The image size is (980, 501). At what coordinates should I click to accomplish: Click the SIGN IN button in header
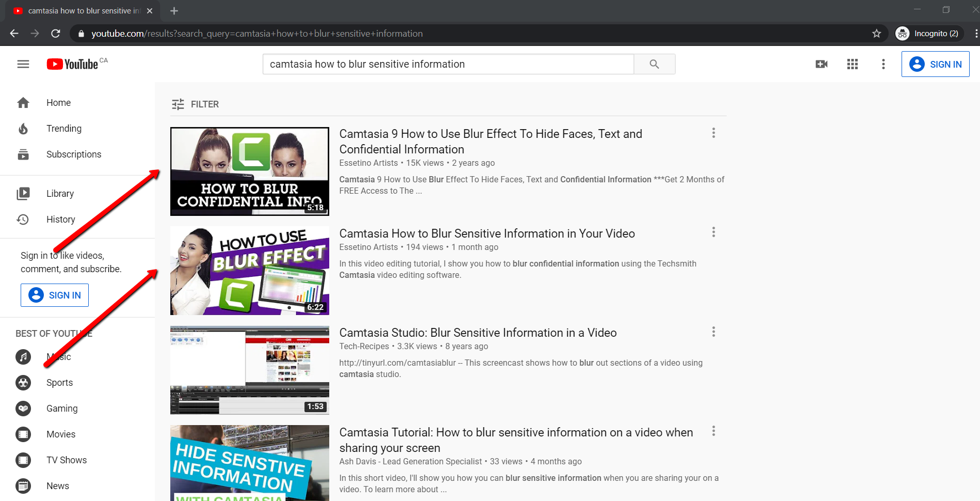935,64
